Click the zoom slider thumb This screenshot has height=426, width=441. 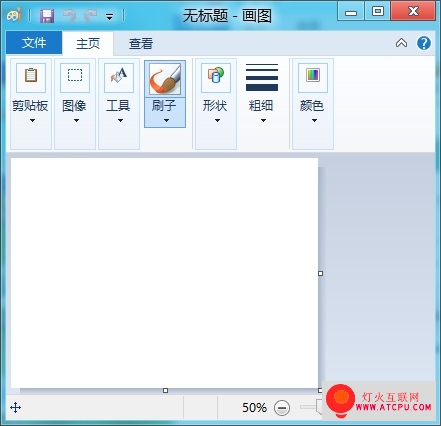pos(319,407)
